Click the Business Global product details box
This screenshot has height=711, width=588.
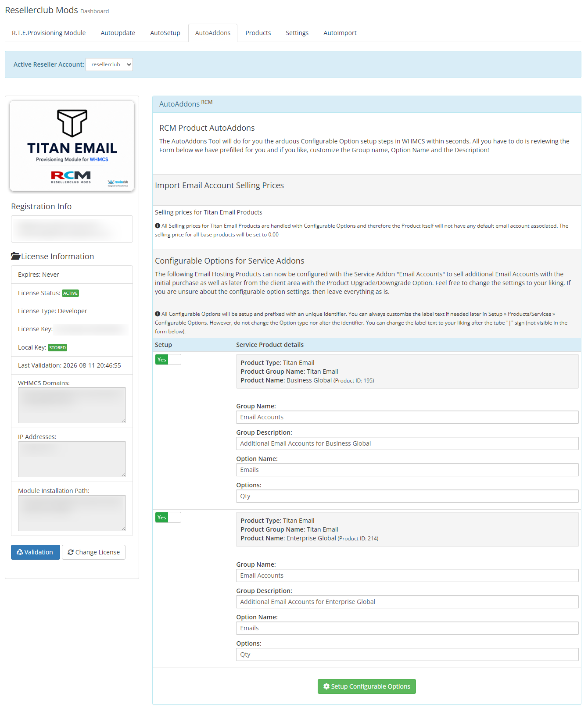(x=407, y=372)
